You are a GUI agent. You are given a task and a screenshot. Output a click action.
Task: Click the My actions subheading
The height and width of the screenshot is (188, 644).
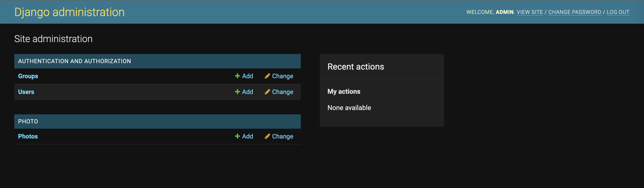pyautogui.click(x=344, y=92)
